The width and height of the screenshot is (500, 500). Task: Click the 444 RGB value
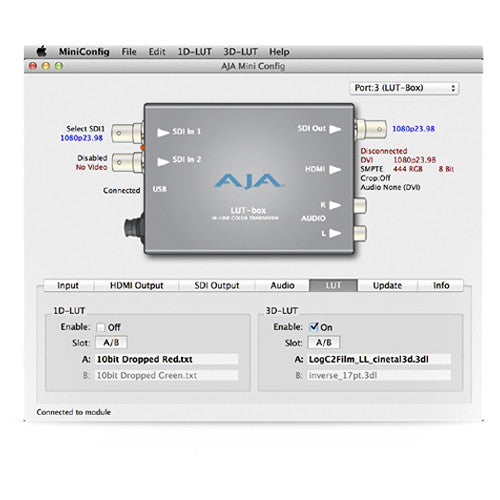coord(408,169)
